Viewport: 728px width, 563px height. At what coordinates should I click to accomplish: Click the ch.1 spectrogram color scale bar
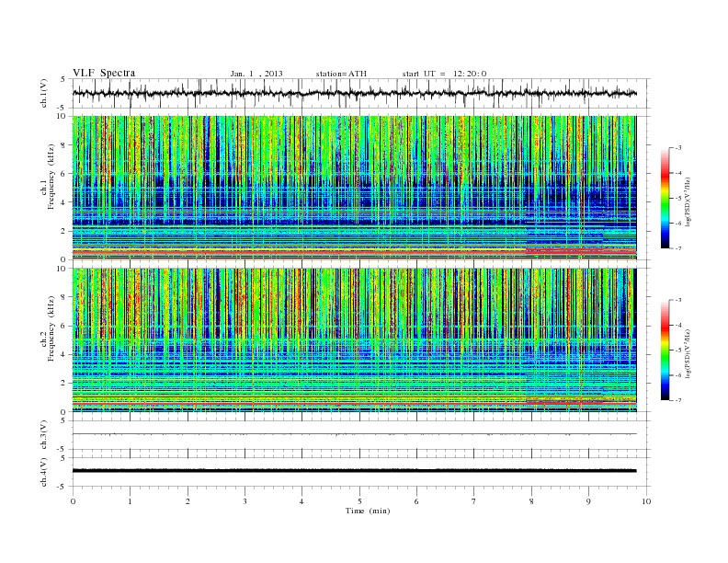tap(665, 198)
